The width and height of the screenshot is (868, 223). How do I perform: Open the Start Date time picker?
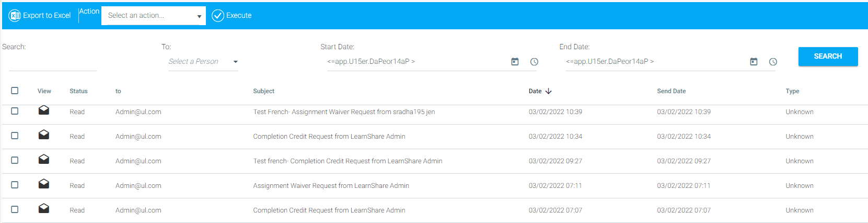(x=534, y=62)
